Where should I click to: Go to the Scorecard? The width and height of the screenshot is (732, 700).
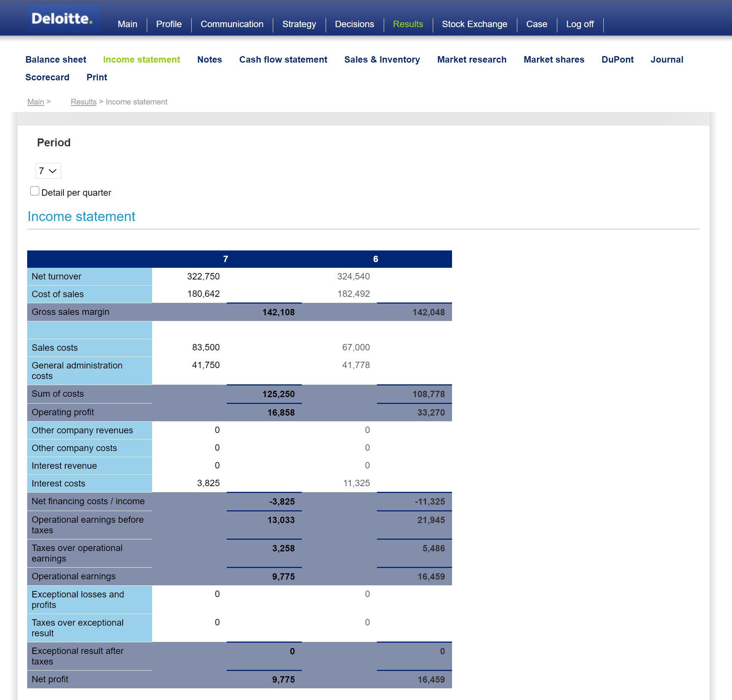[x=47, y=77]
